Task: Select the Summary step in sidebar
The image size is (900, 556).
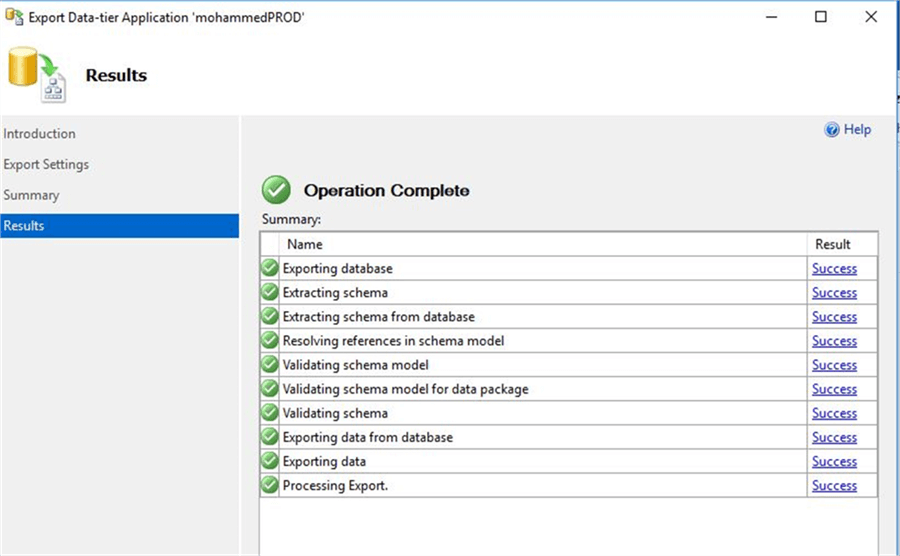Action: pyautogui.click(x=31, y=195)
